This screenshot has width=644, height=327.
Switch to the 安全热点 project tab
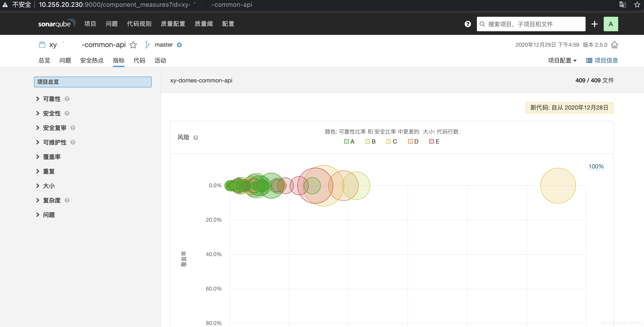(92, 60)
